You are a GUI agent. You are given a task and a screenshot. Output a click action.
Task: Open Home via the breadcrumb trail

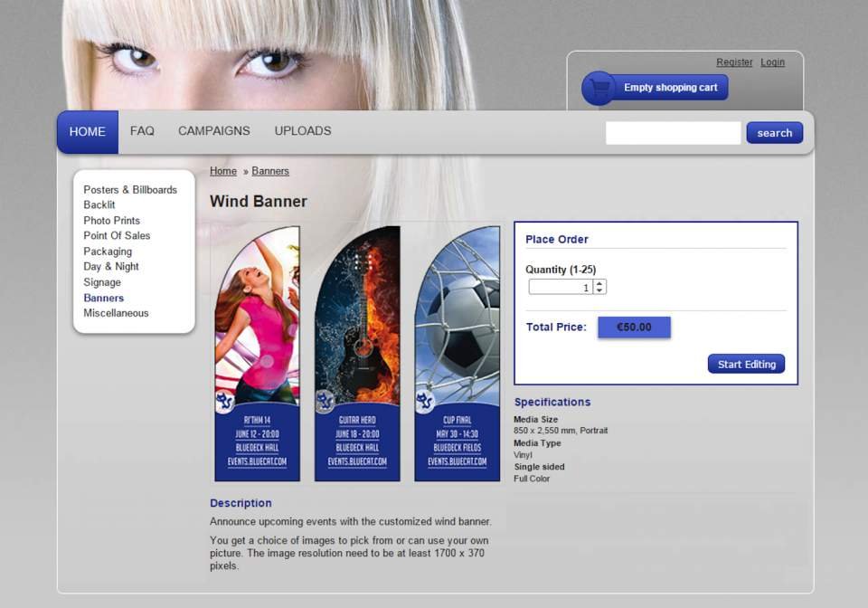pyautogui.click(x=222, y=170)
